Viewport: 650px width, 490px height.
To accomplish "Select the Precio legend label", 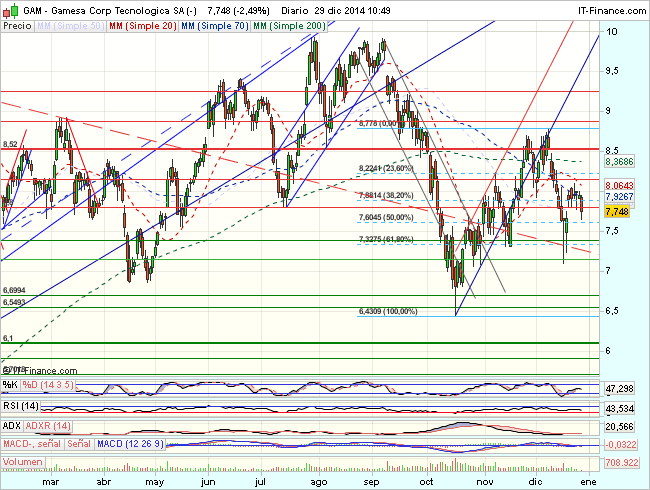I will 17,26.
